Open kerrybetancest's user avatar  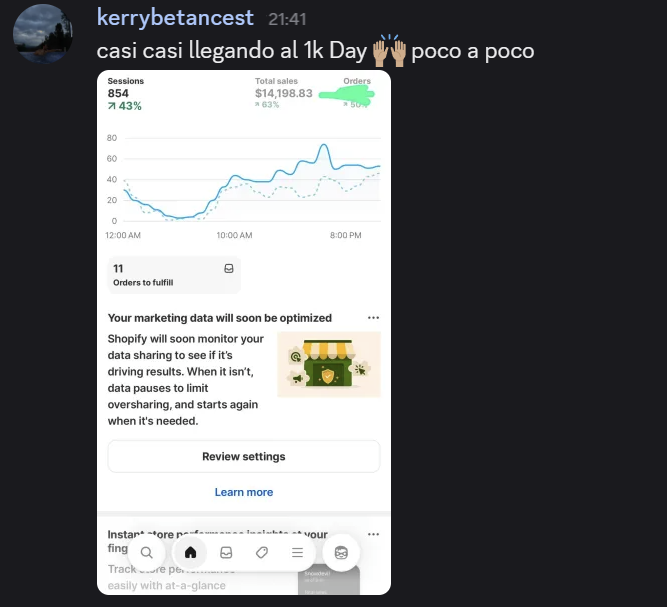[41, 33]
